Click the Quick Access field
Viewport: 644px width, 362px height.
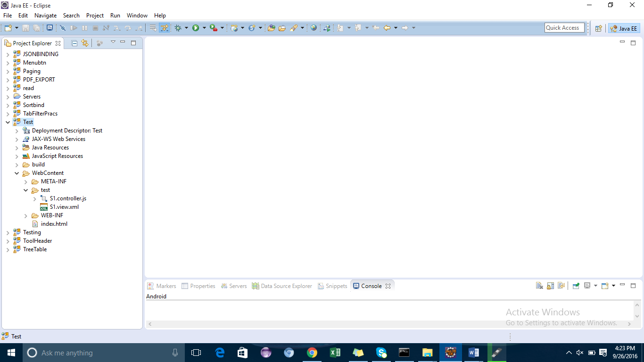coord(564,27)
